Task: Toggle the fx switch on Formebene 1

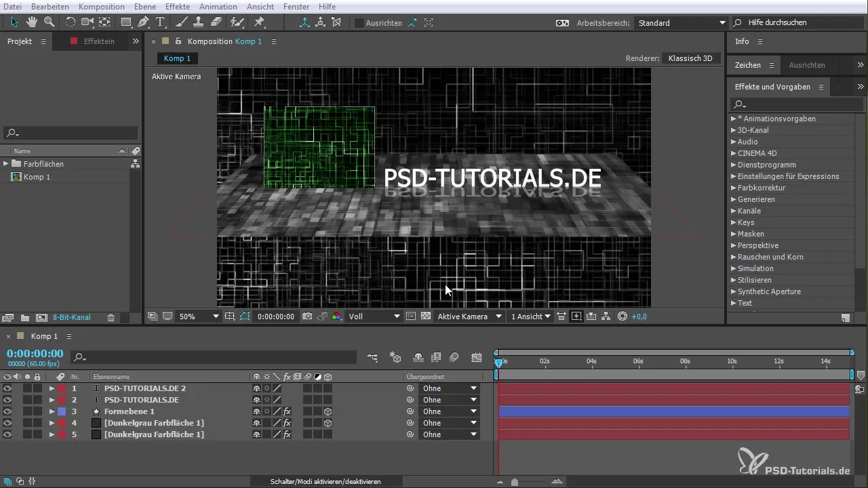Action: tap(287, 411)
